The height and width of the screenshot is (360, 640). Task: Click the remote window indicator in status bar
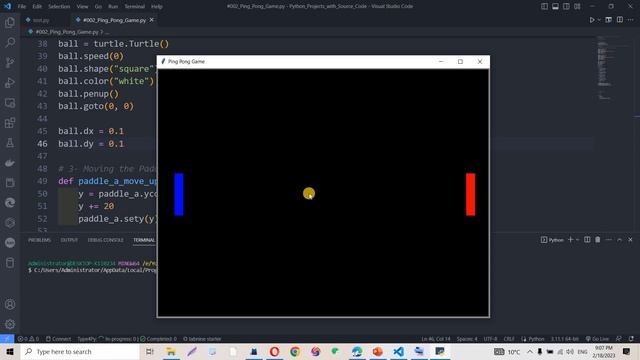(7, 339)
